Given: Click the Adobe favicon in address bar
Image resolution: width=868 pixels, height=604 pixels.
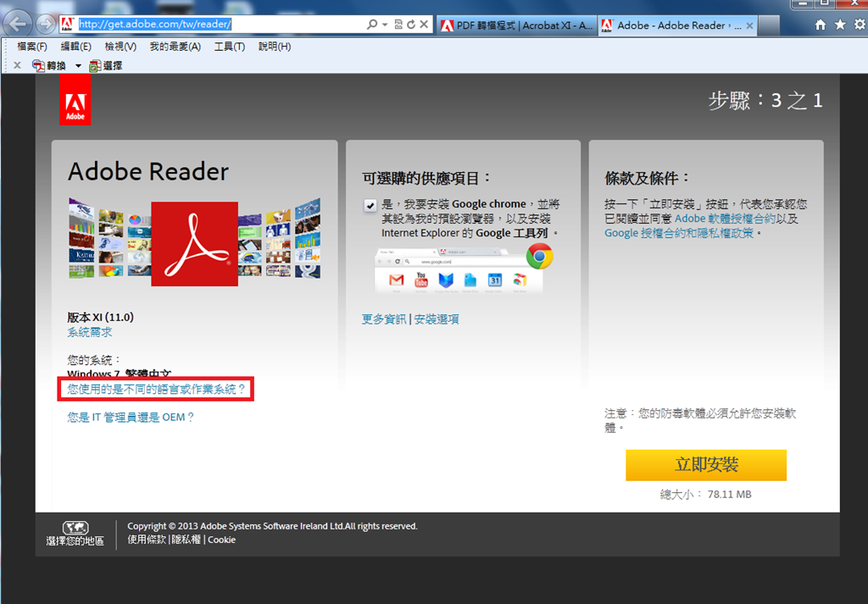Looking at the screenshot, I should tap(68, 25).
